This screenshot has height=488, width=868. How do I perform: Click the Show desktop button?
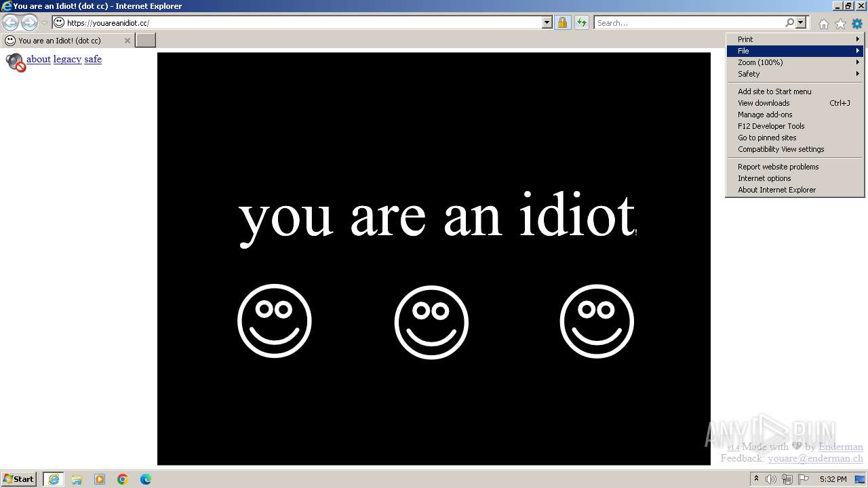[861, 479]
